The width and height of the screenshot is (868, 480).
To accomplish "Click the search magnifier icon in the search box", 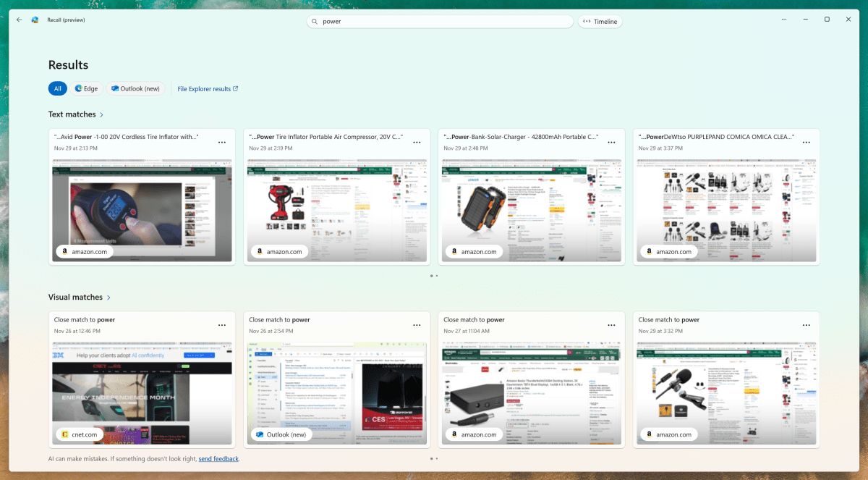I will tap(313, 21).
